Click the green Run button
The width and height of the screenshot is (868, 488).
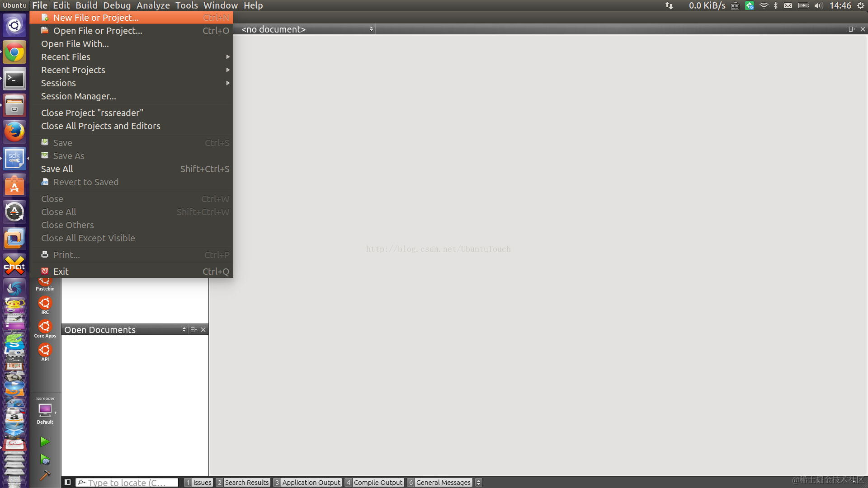[44, 441]
